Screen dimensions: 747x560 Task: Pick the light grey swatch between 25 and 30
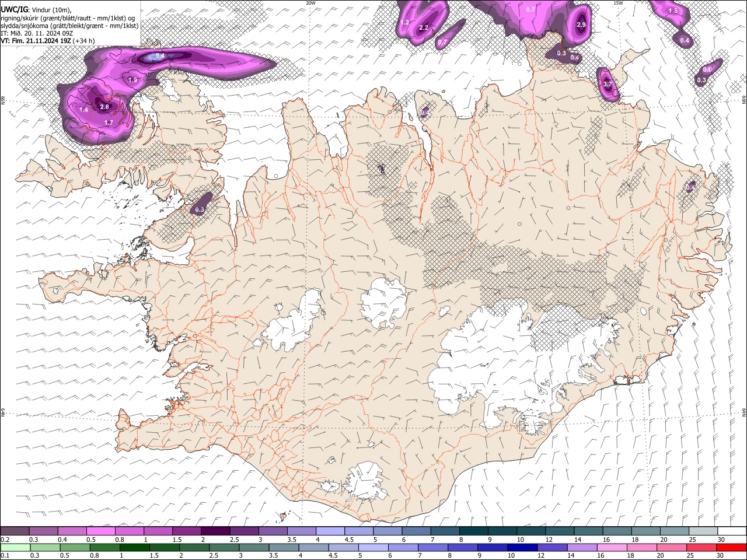703,531
